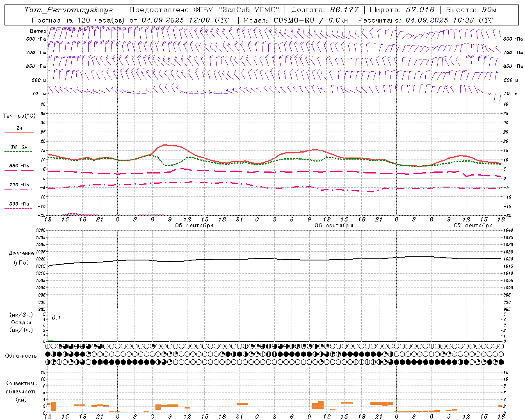Click the "0.1" precipitation amount value
The width and height of the screenshot is (525, 420).
point(56,317)
